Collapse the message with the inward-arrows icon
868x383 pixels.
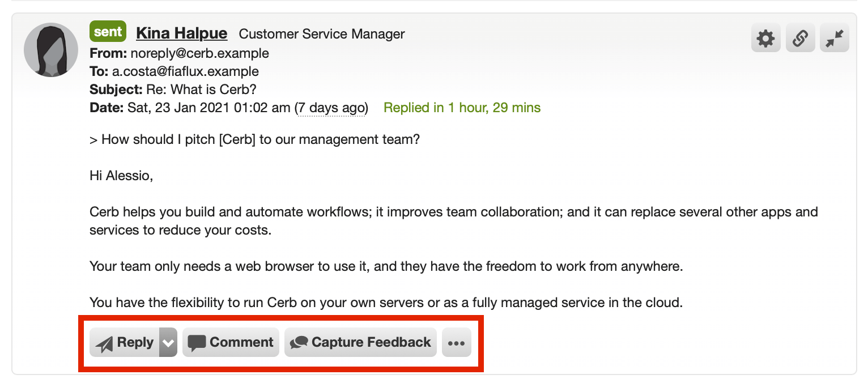click(x=835, y=39)
